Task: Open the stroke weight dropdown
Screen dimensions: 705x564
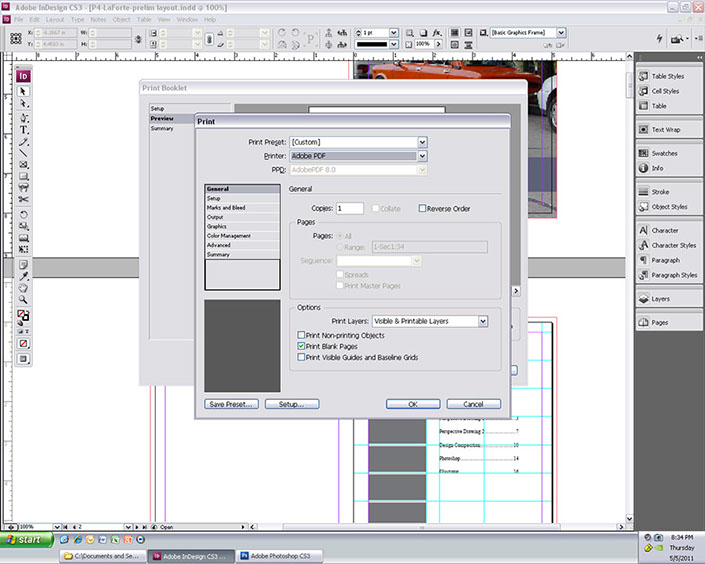Action: (x=393, y=33)
